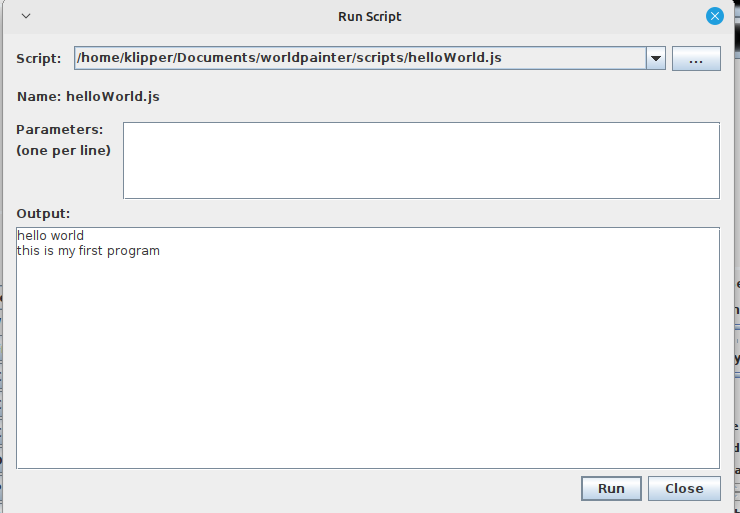Click 'worldpainter' folder name in script path
Image resolution: width=740 pixels, height=513 pixels.
[306, 58]
